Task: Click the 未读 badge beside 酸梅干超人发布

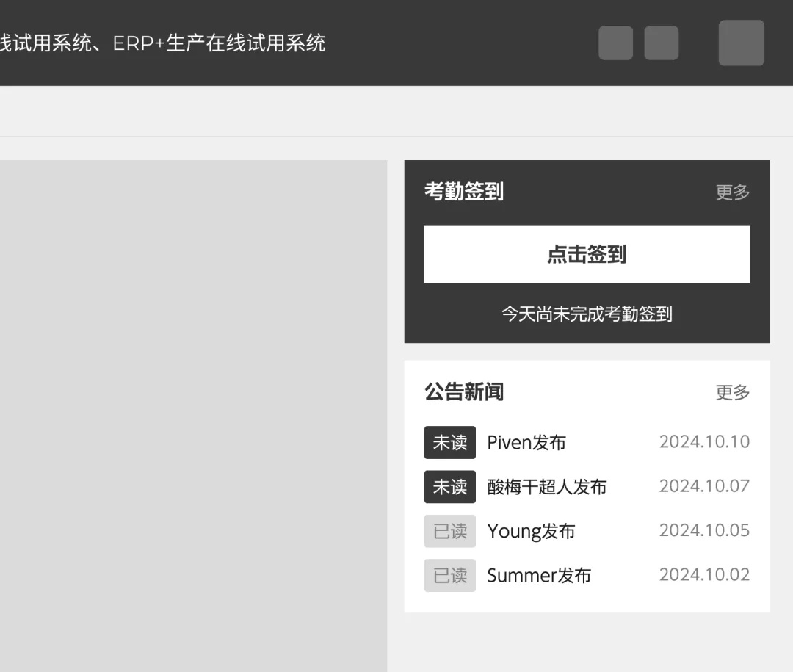Action: pyautogui.click(x=449, y=487)
